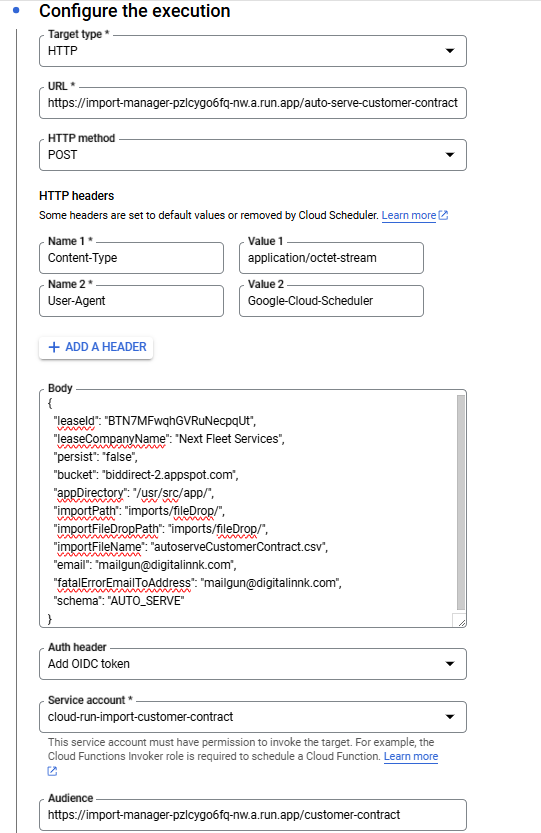Image resolution: width=541 pixels, height=833 pixels.
Task: Open the Target type dropdown arrow
Action: click(450, 51)
